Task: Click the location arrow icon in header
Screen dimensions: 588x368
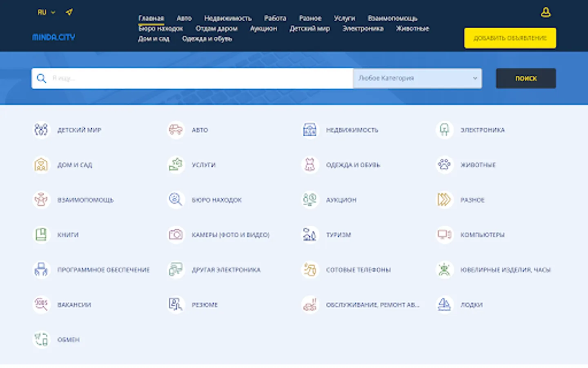Action: tap(69, 12)
